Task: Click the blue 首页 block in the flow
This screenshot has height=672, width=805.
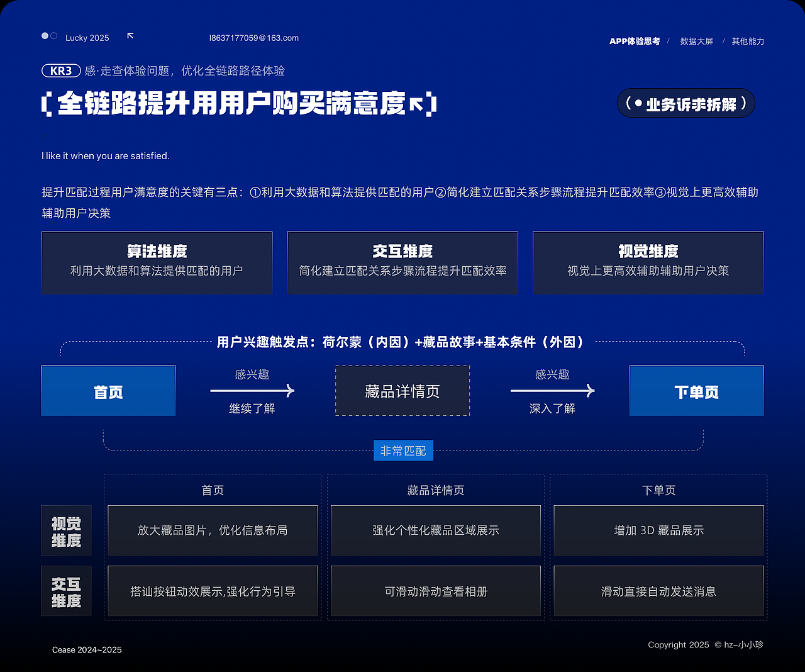Action: point(108,391)
